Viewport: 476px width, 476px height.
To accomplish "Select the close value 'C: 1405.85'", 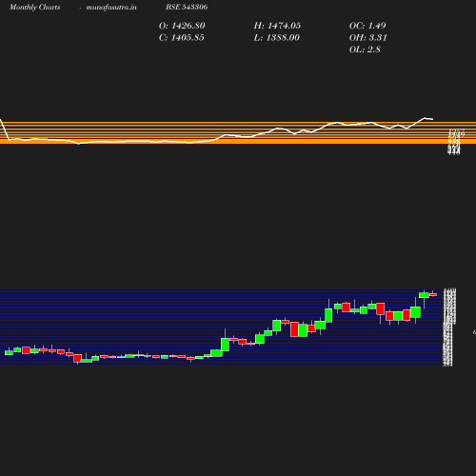I will click(182, 38).
